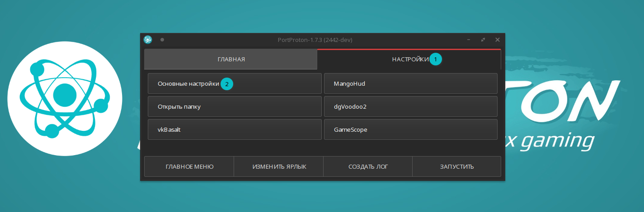Switch to the ГЛАВНАЯ tab

231,59
